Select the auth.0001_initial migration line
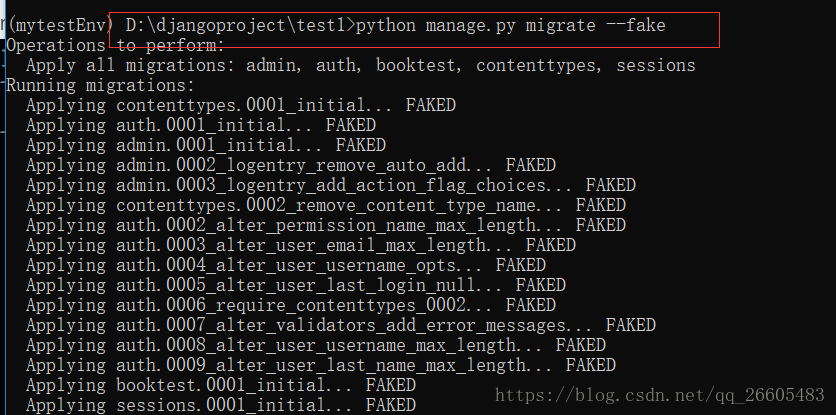 click(x=200, y=125)
